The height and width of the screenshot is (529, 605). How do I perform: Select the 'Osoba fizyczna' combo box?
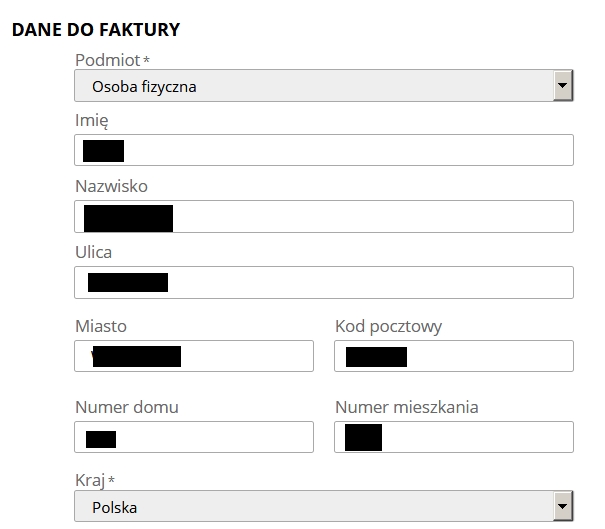click(x=324, y=86)
